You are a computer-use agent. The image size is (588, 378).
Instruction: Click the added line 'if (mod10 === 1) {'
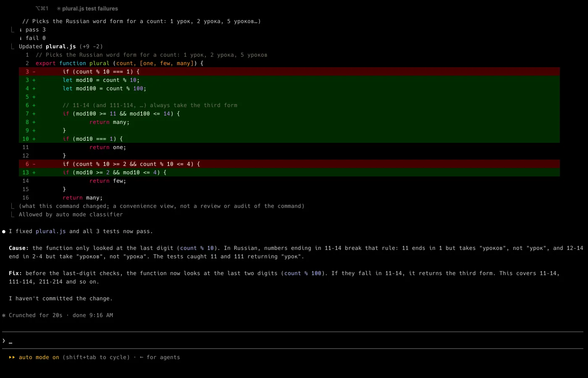tap(289, 139)
